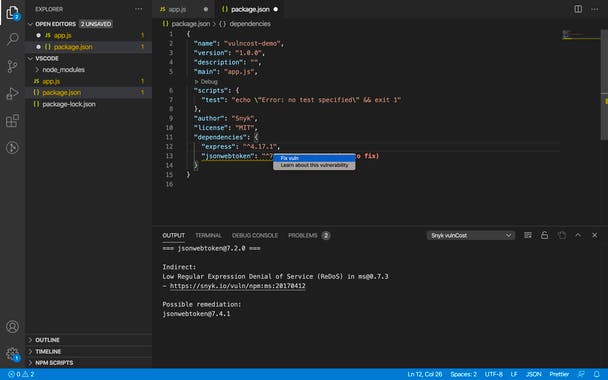Select the package.json editor tab
The image size is (608, 380).
249,9
